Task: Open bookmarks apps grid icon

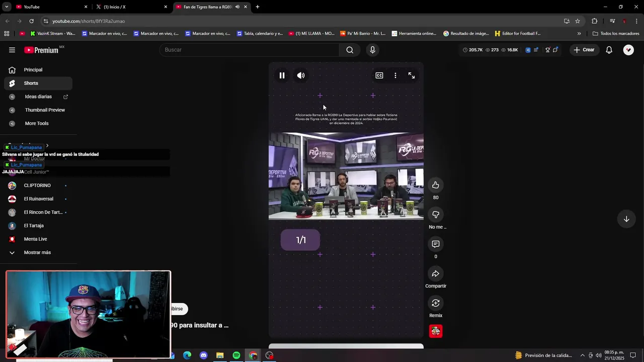Action: coord(7,34)
